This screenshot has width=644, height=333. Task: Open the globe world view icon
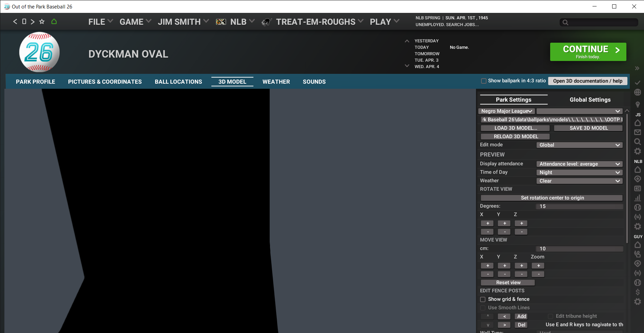[638, 92]
